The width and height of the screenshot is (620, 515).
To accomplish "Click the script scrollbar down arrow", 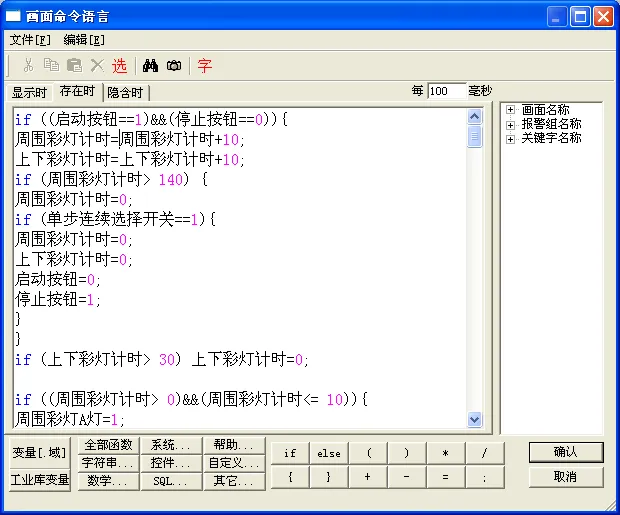I will [474, 420].
